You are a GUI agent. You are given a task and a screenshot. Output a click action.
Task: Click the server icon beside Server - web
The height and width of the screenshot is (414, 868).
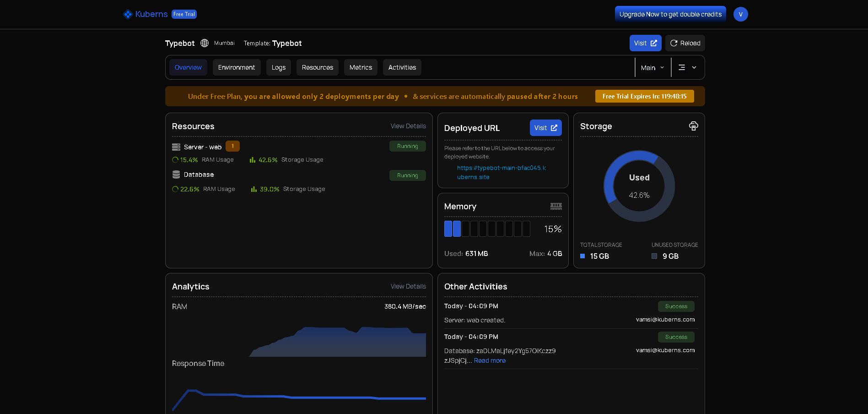click(176, 147)
